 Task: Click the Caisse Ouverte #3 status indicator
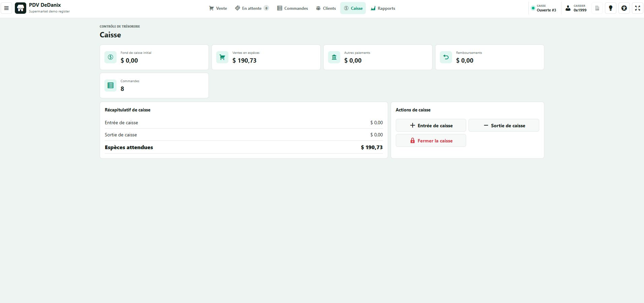point(543,8)
